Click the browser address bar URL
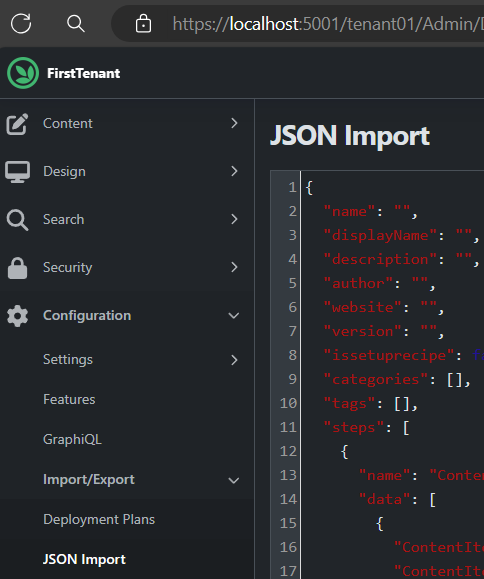 (x=328, y=24)
